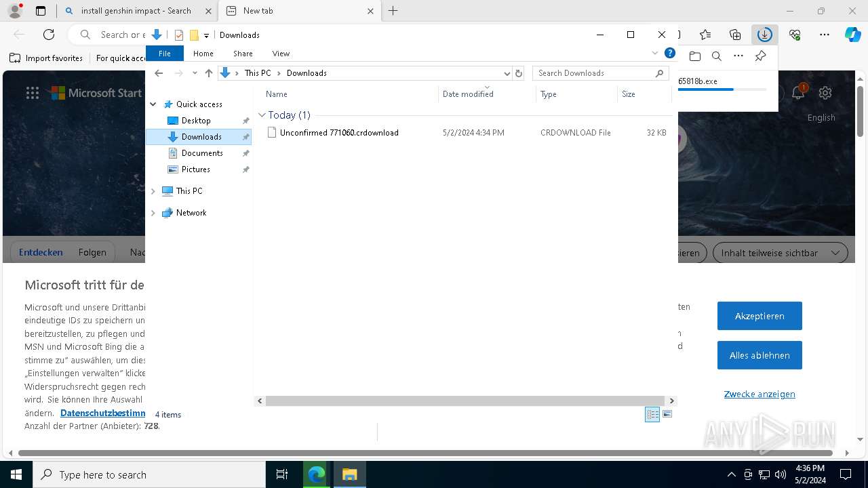Open the Home ribbon tab
Viewport: 868px width, 488px height.
click(x=203, y=54)
